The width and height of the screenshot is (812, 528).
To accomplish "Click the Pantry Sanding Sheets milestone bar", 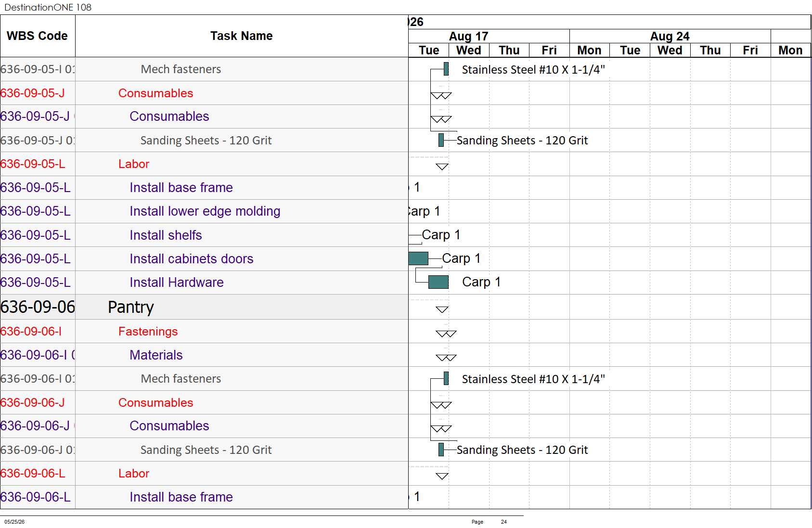I will pyautogui.click(x=441, y=450).
